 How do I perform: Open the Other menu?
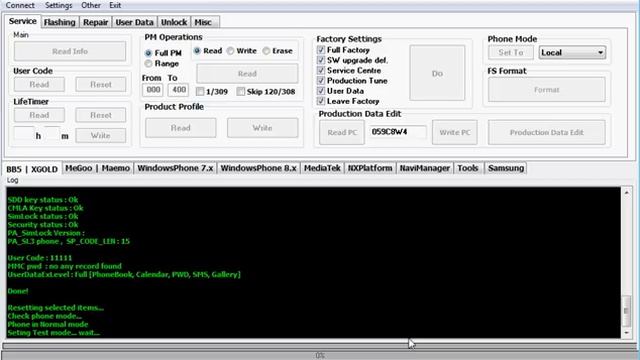pyautogui.click(x=91, y=5)
